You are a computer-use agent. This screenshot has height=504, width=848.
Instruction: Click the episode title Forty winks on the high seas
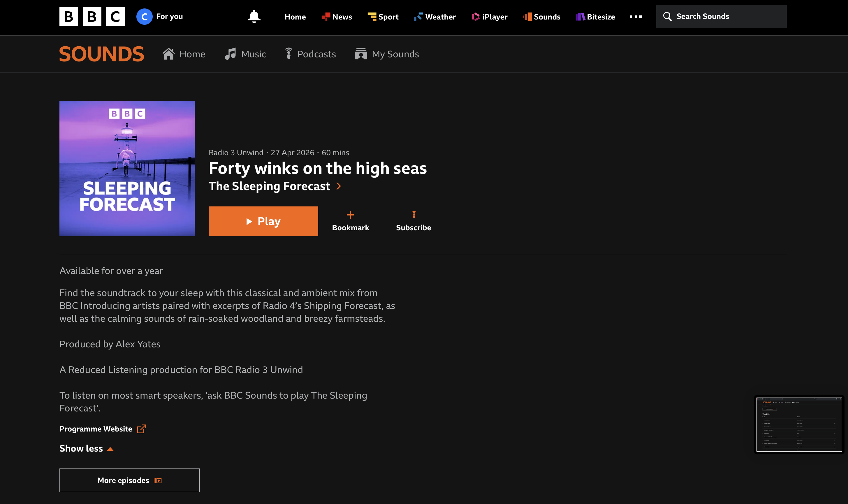coord(318,168)
